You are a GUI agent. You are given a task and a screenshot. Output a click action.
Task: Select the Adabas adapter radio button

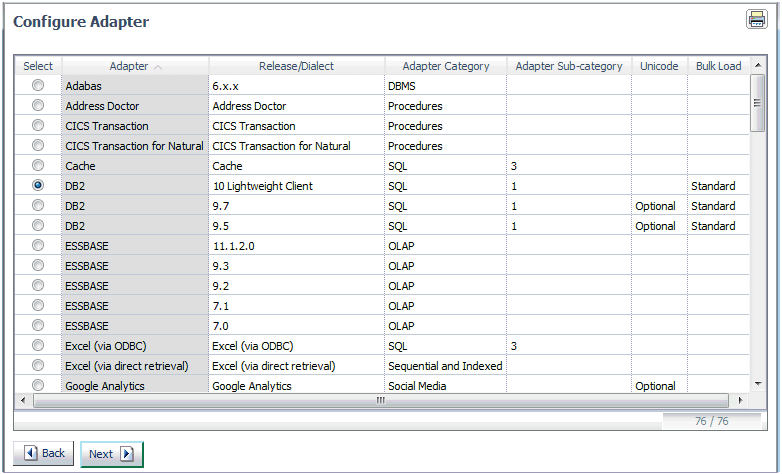click(x=38, y=85)
